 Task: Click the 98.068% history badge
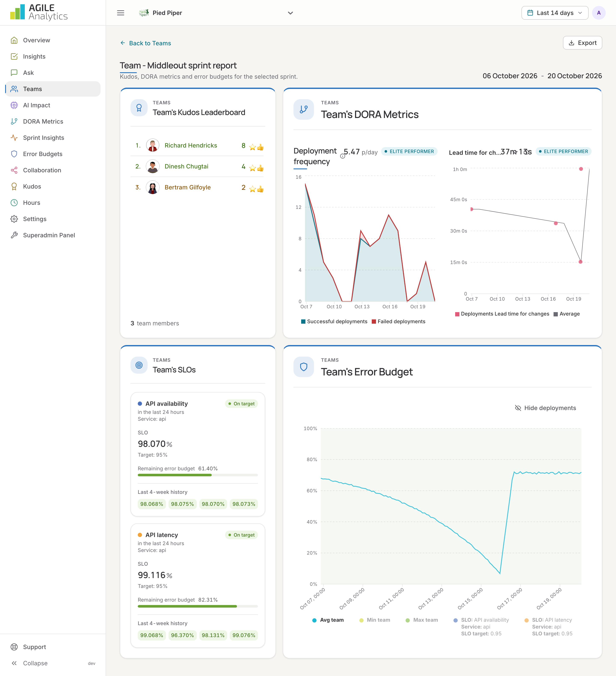152,504
